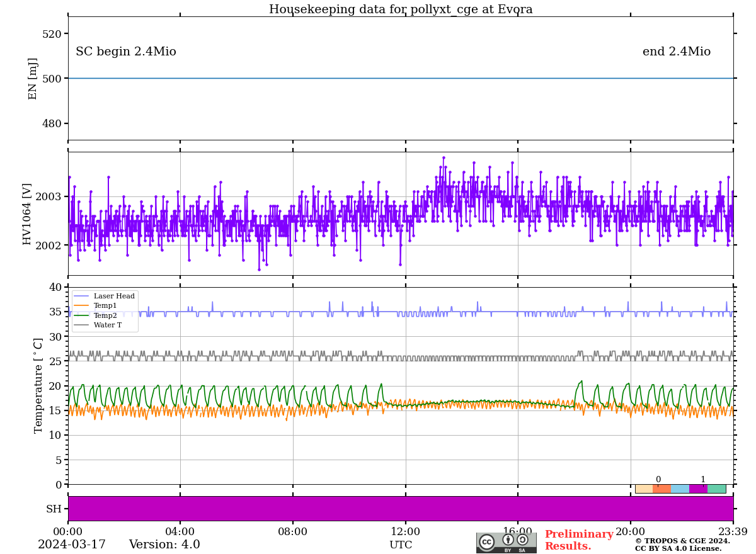
Task: Click the plot title 'Housekeeping data for pollyxt_cge at Evora'
Action: point(401,9)
